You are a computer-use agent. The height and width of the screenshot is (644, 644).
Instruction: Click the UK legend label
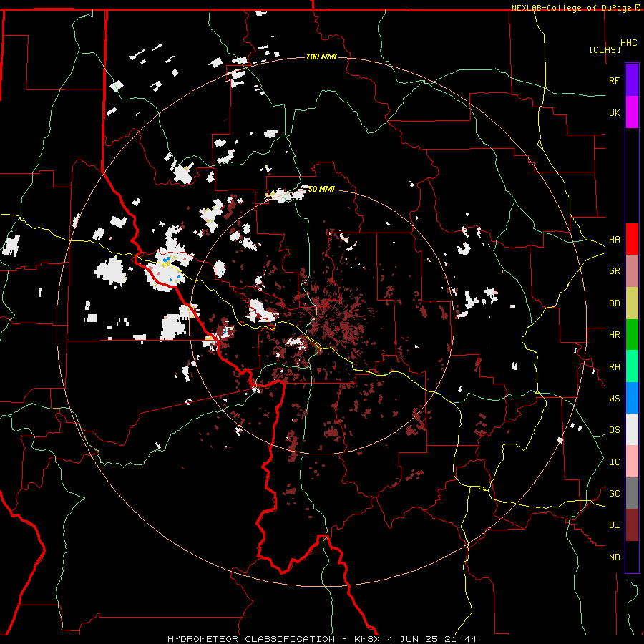[615, 112]
